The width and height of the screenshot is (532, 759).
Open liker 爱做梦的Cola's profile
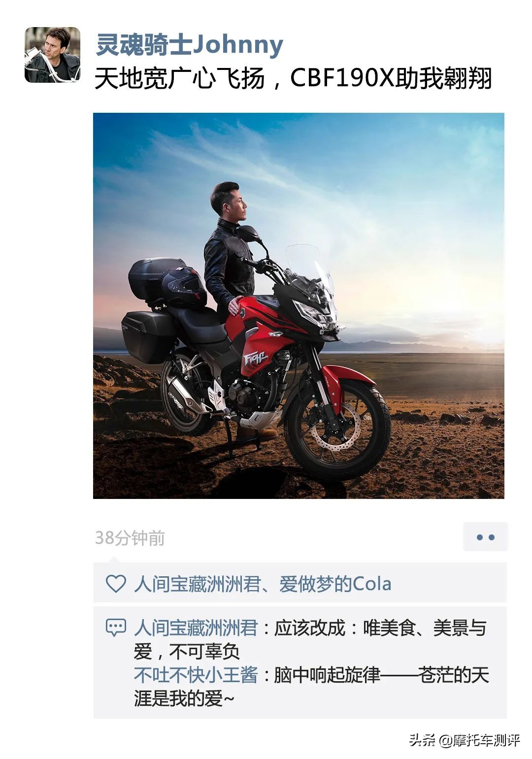pyautogui.click(x=335, y=584)
